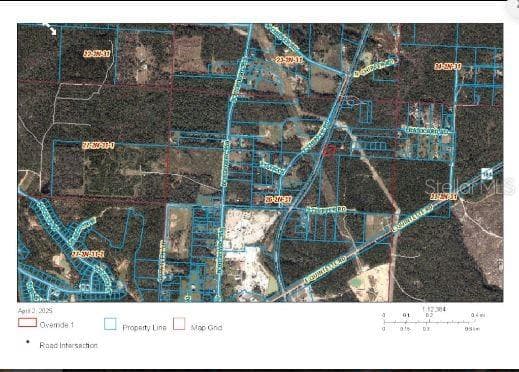This screenshot has width=519, height=372.
Task: Click the 26-20-31 section label
Action: click(x=278, y=200)
